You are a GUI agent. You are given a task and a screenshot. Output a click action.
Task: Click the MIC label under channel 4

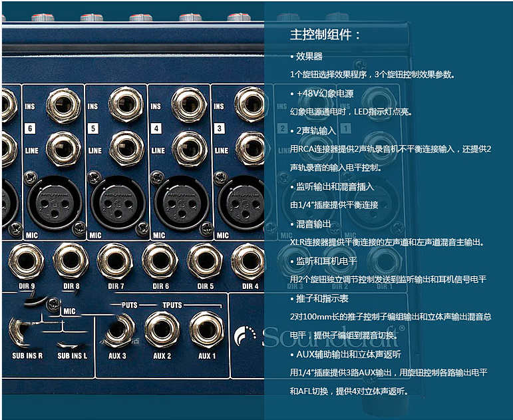(x=159, y=236)
